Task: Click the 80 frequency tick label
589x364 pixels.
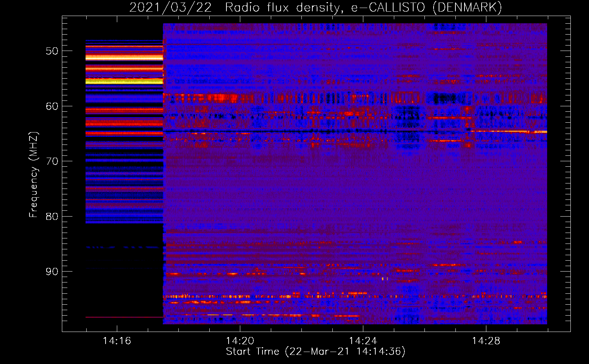Action: 52,217
